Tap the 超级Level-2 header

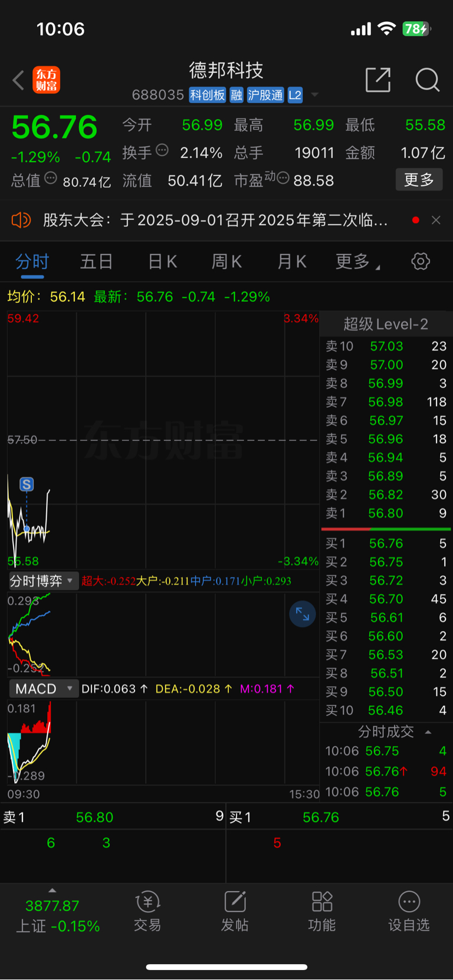click(386, 324)
